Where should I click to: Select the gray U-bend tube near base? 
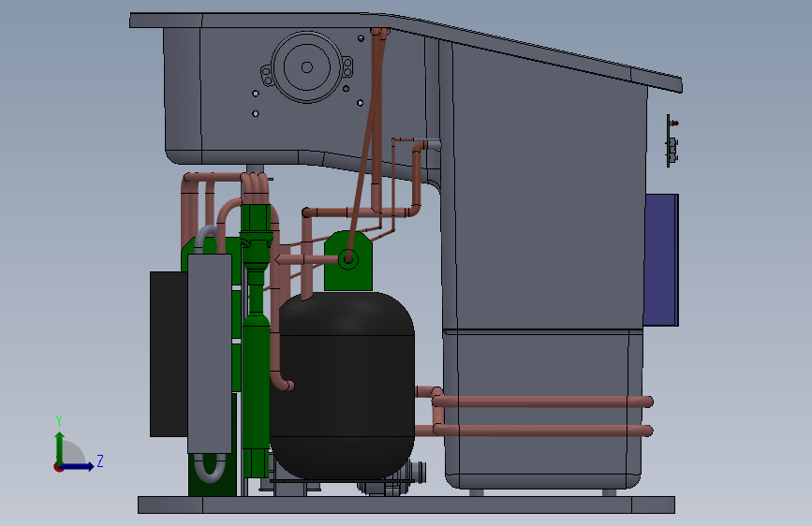click(210, 467)
